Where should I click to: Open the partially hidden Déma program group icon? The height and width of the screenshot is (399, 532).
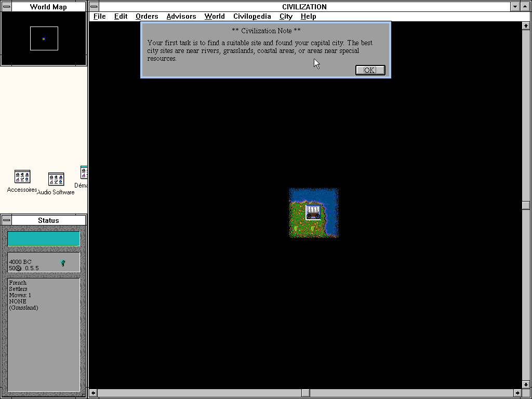point(84,172)
